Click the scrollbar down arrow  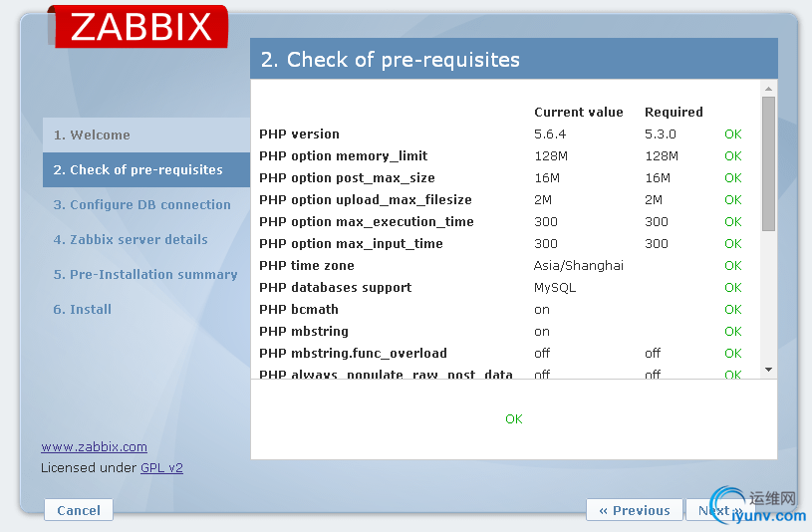(768, 370)
